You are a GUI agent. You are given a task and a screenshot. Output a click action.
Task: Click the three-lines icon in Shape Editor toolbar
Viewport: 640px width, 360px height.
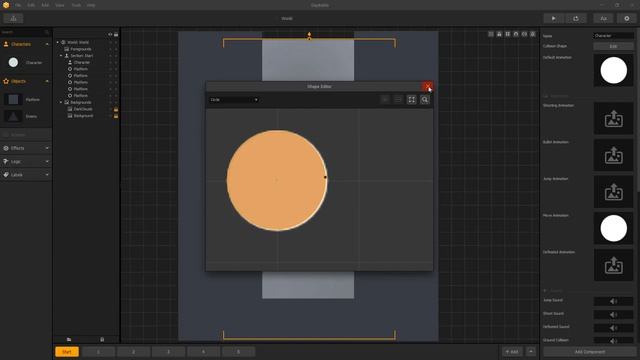tap(398, 100)
